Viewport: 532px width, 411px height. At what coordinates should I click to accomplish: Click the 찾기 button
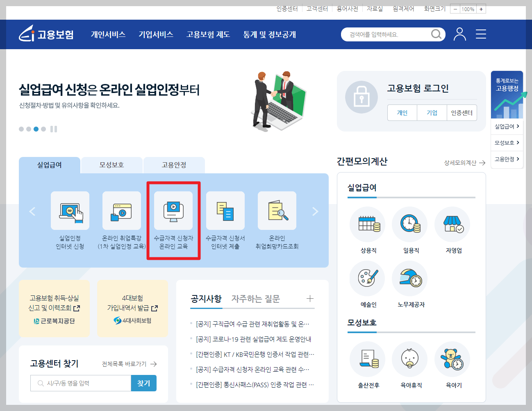click(144, 383)
